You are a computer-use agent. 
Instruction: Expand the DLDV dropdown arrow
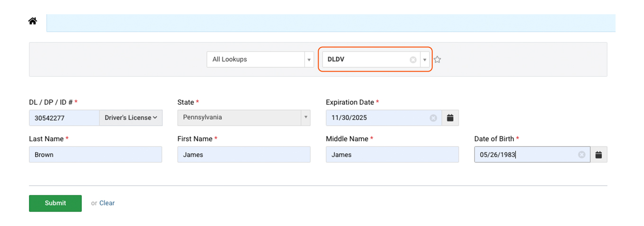point(425,60)
